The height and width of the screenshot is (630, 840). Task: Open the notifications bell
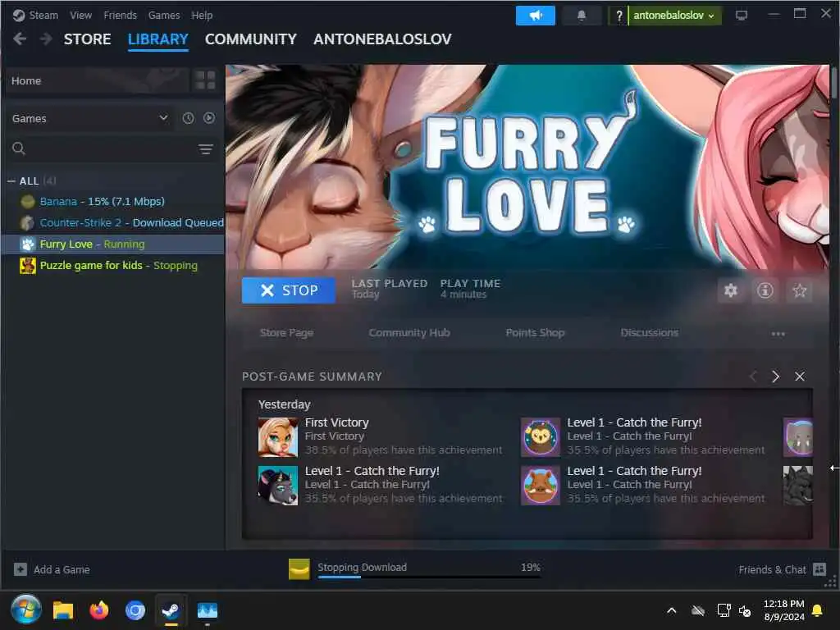click(x=582, y=16)
